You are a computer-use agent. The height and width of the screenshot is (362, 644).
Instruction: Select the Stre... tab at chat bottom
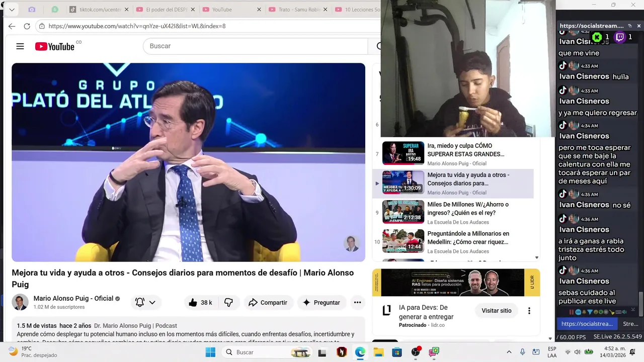[630, 324]
